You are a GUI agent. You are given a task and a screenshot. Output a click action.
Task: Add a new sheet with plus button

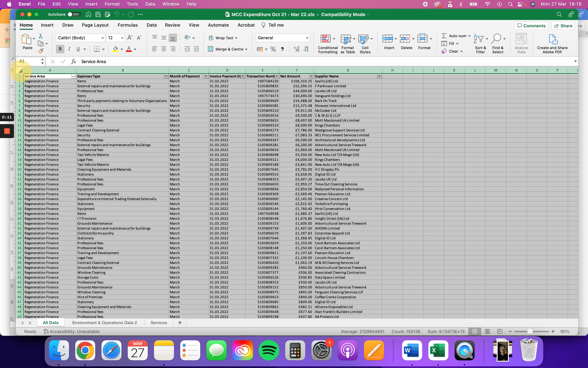click(180, 322)
